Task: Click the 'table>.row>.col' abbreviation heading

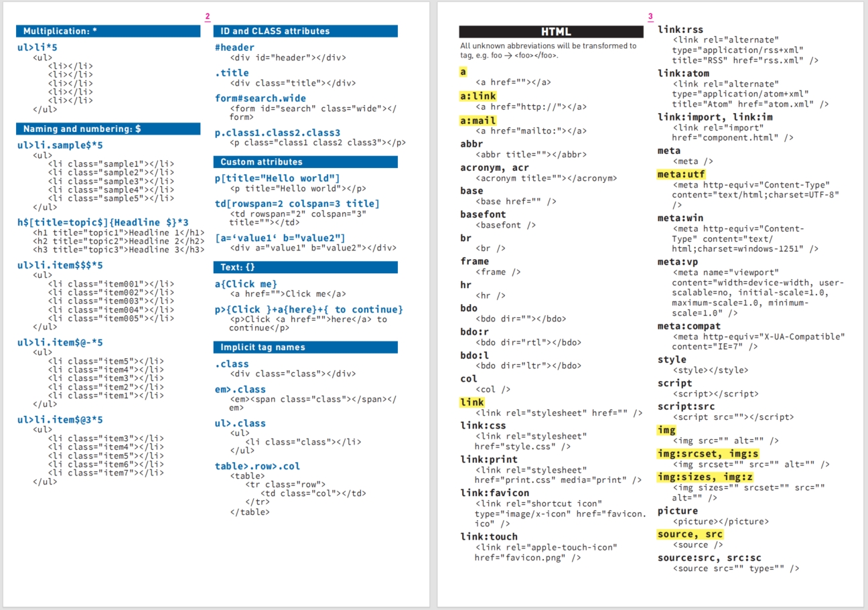Action: (x=257, y=466)
